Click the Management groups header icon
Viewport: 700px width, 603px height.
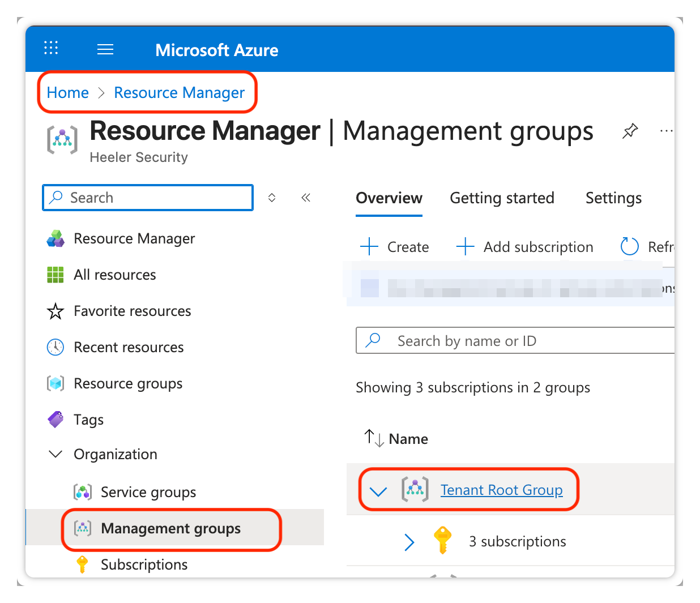(62, 140)
